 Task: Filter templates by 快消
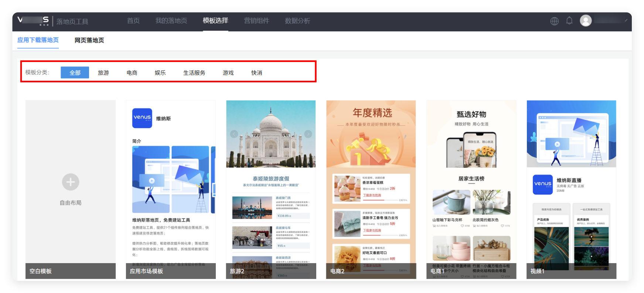257,73
